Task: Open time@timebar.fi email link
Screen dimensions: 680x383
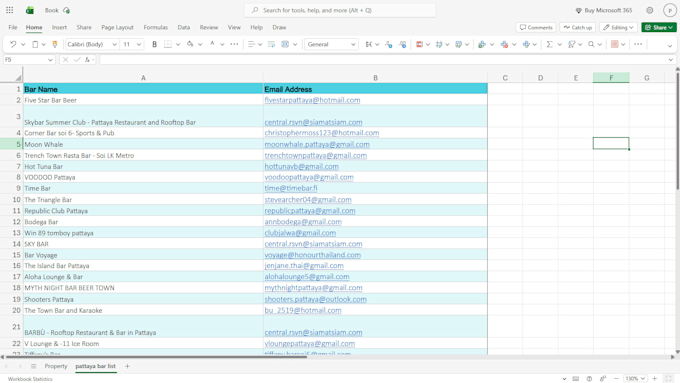Action: (x=291, y=188)
